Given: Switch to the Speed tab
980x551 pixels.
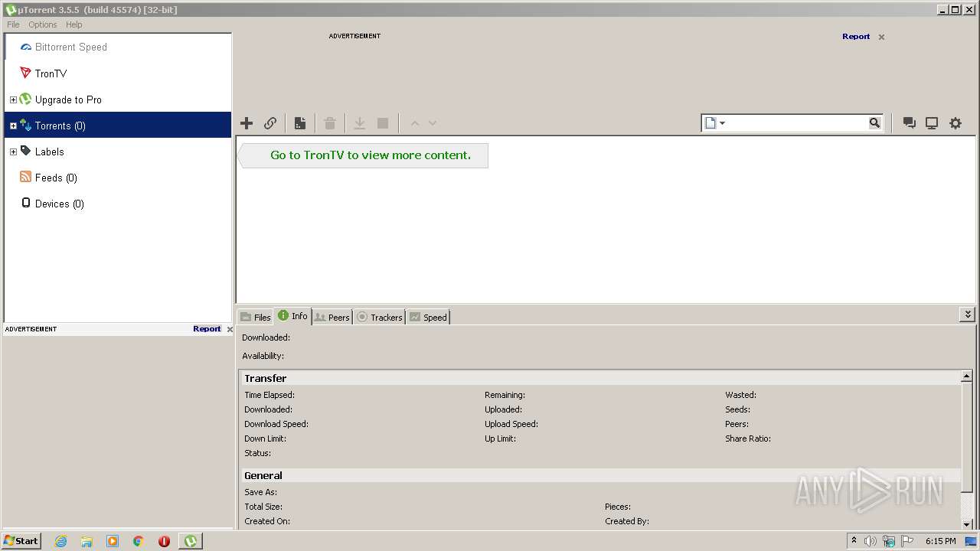Looking at the screenshot, I should click(x=428, y=317).
